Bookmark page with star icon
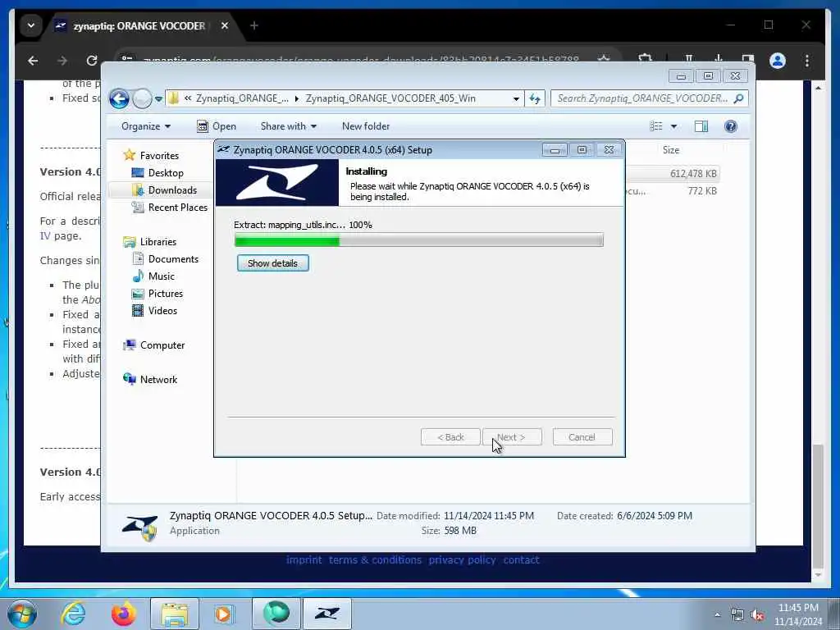Image resolution: width=840 pixels, height=630 pixels. coord(605,59)
